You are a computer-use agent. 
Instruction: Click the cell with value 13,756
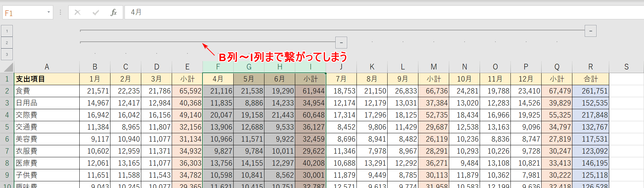(x=218, y=163)
